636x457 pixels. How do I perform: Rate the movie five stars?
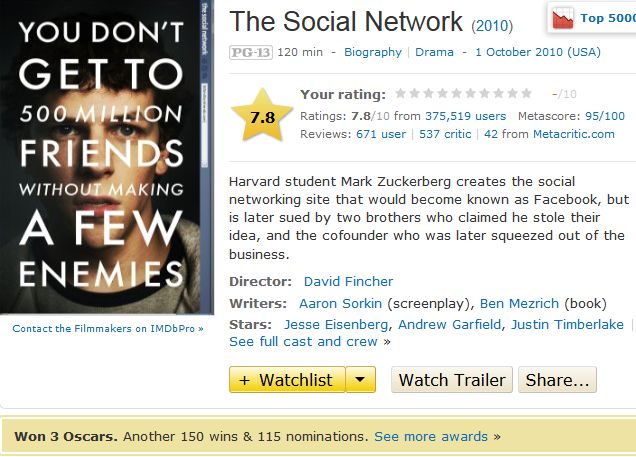(457, 94)
